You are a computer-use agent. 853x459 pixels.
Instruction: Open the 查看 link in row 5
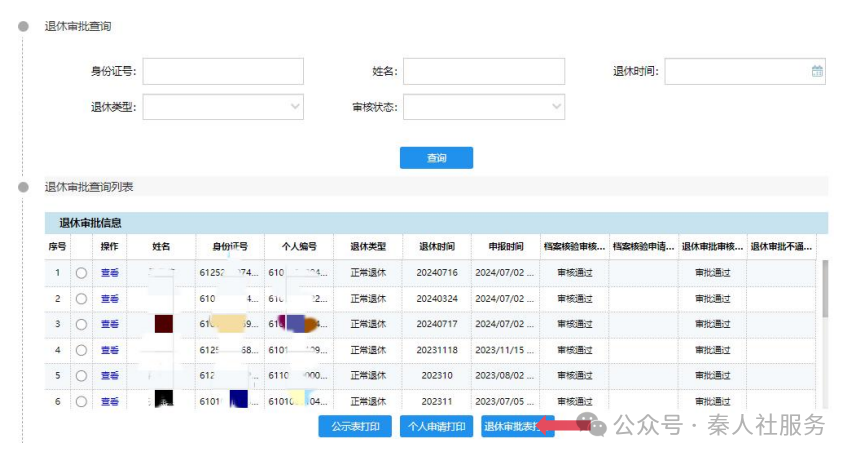[x=109, y=376]
